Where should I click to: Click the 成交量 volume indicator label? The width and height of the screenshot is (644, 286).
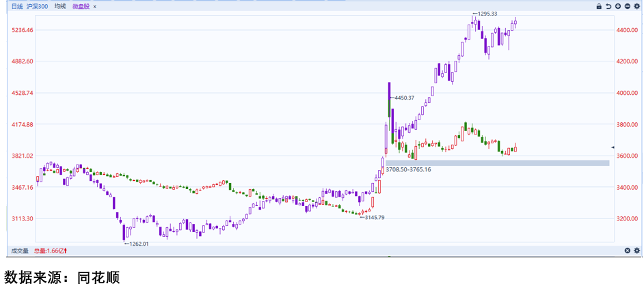coord(19,251)
